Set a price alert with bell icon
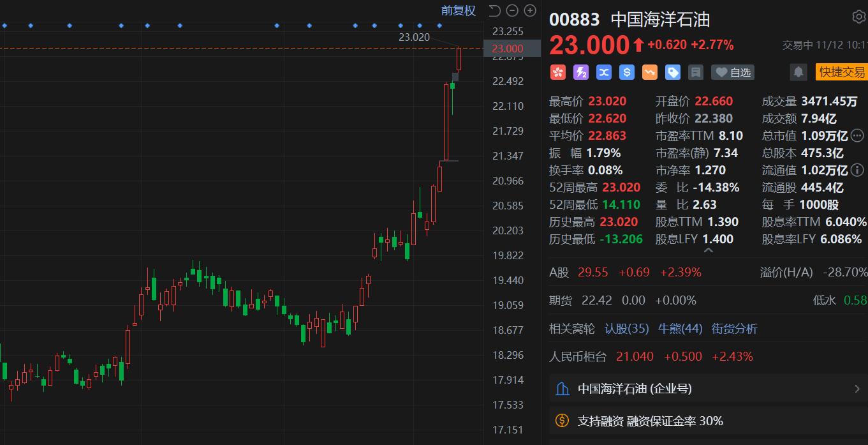 pyautogui.click(x=798, y=72)
